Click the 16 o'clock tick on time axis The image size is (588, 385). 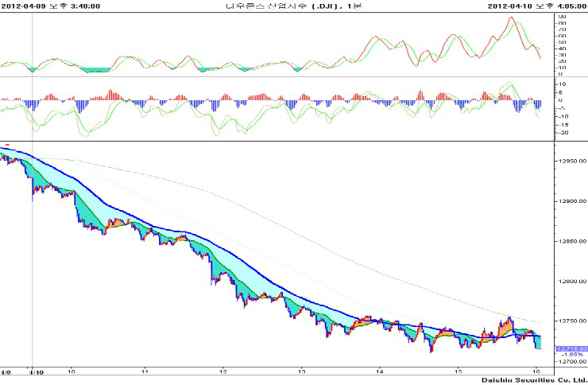pos(536,371)
